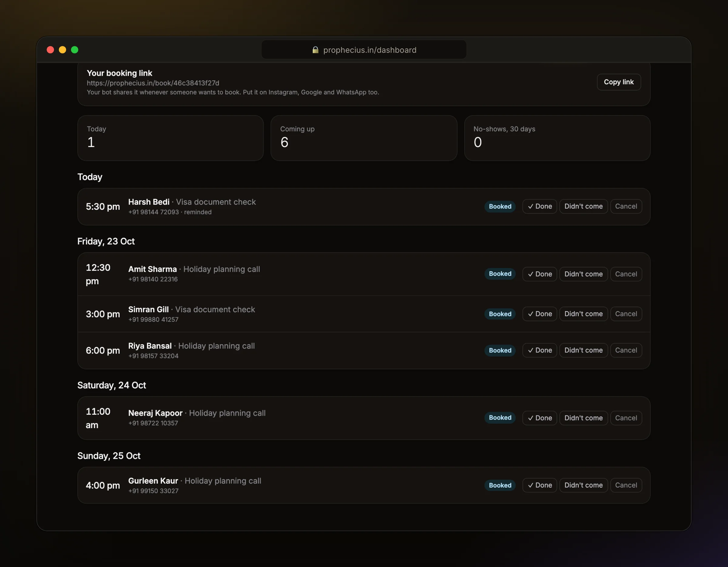Click Booked badge for Gurleen Kaur
The image size is (728, 567).
pyautogui.click(x=500, y=485)
